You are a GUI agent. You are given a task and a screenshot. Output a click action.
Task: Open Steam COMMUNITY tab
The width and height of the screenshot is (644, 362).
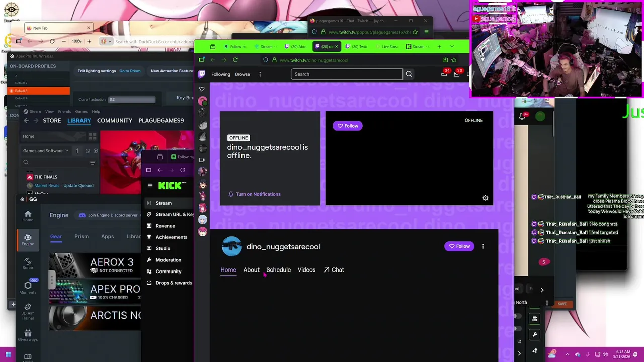pos(115,121)
